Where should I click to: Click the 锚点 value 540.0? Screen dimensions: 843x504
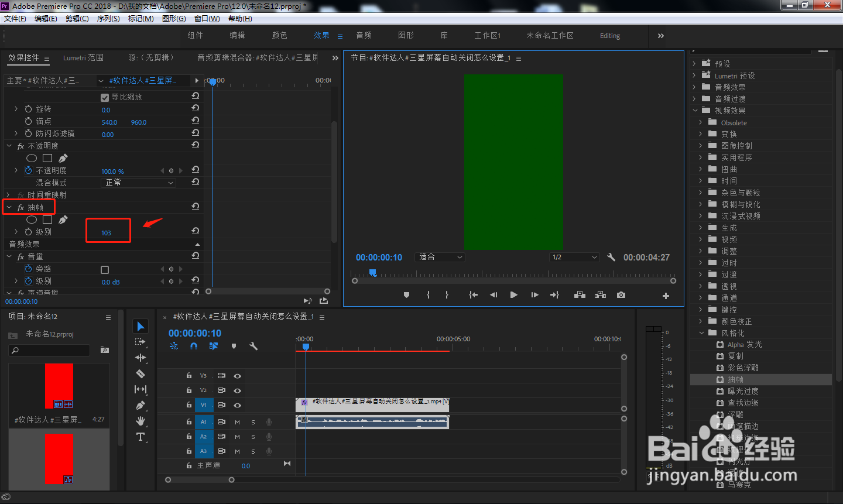pyautogui.click(x=109, y=122)
